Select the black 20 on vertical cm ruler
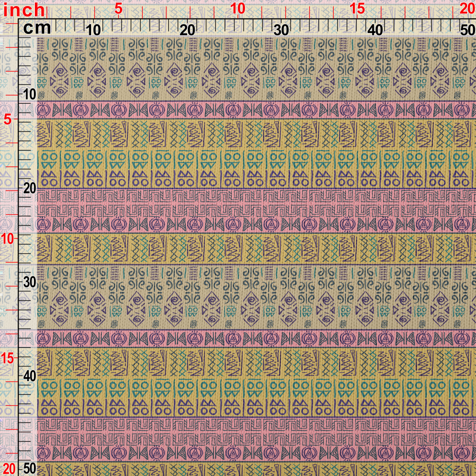 click(x=29, y=188)
